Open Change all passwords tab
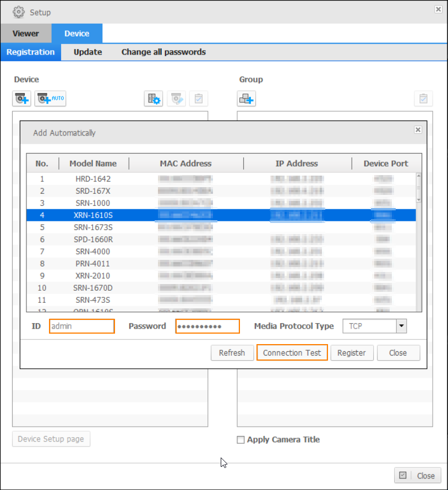448x490 pixels. pyautogui.click(x=163, y=52)
